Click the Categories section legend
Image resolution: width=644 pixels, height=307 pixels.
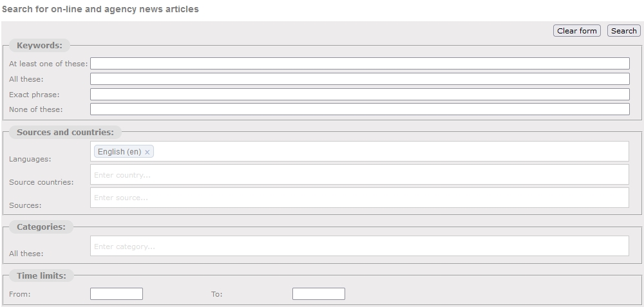(41, 227)
